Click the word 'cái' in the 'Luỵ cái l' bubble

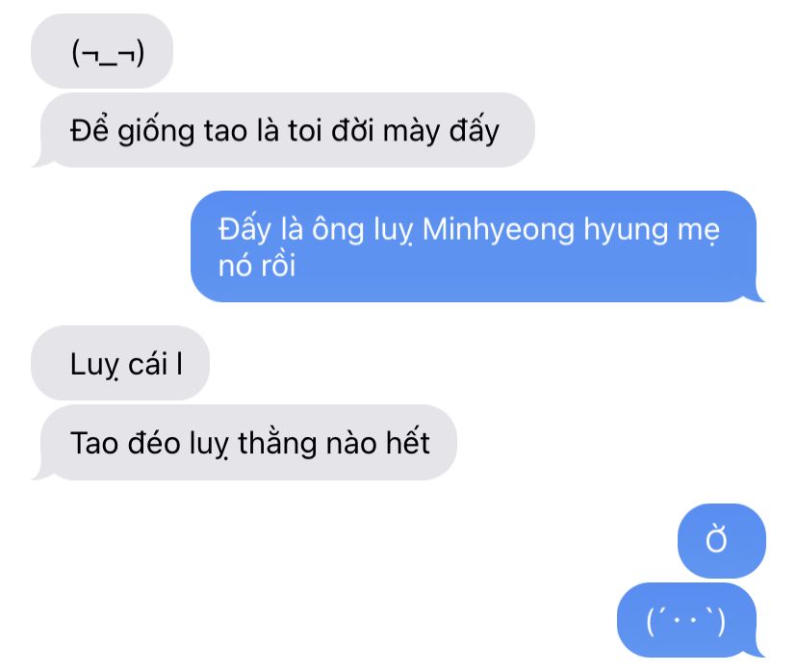[147, 364]
